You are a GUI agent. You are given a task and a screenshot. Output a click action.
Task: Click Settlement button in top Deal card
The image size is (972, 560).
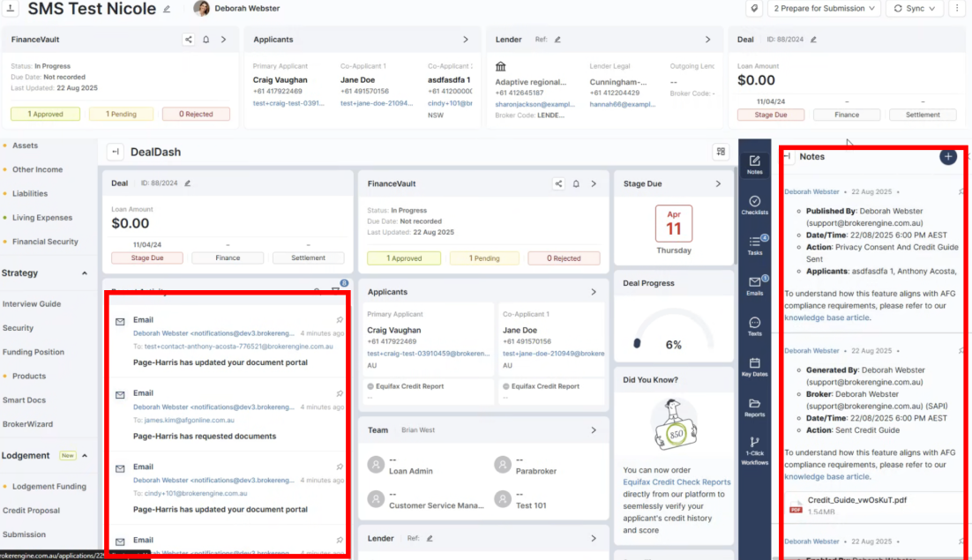923,115
